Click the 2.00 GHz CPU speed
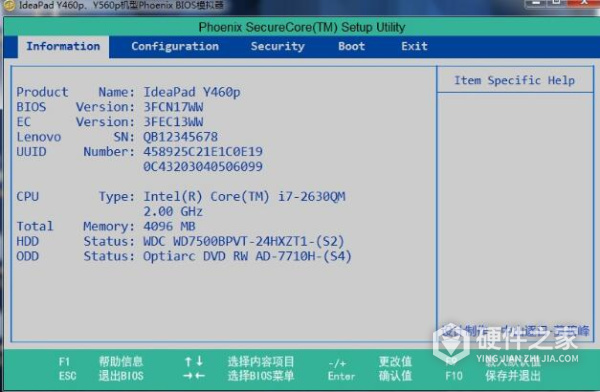Screen dimensions: 600x392 [173, 212]
